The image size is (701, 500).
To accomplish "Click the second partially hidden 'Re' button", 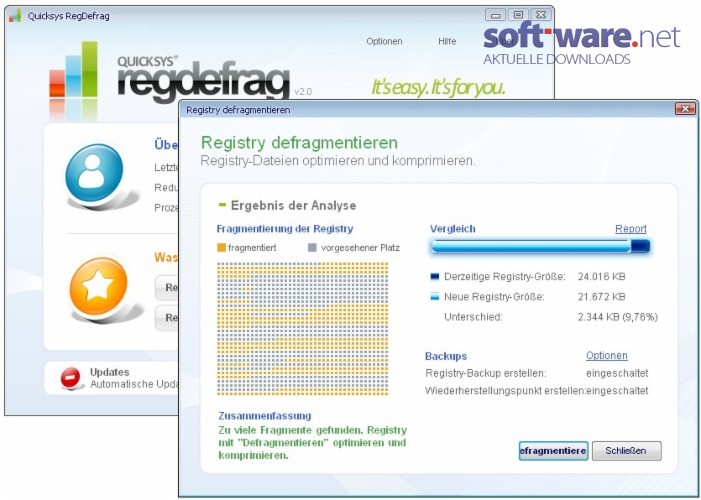I will pos(167,318).
